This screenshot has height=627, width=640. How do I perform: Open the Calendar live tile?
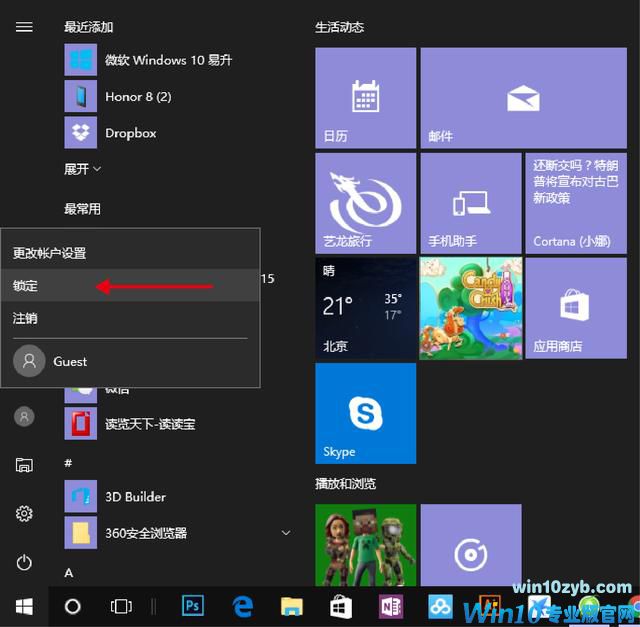pos(365,97)
